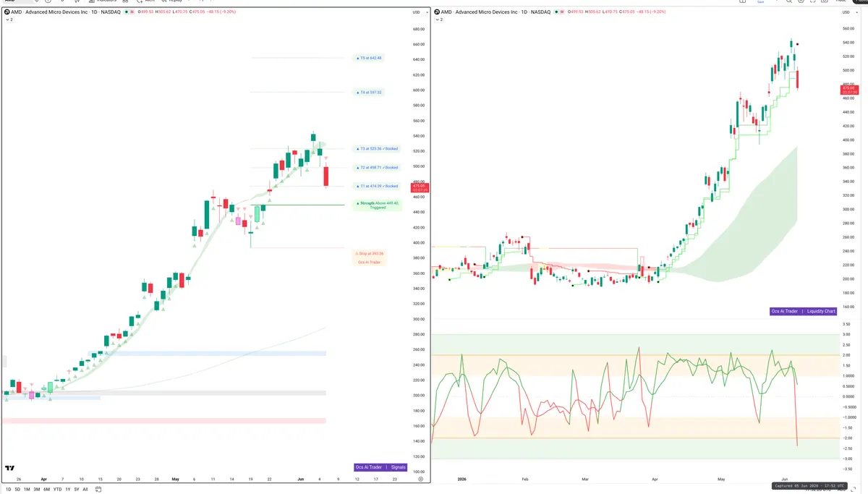Click the T4 at 597.32 target label
Screen dimensions: 868x494
click(368, 93)
